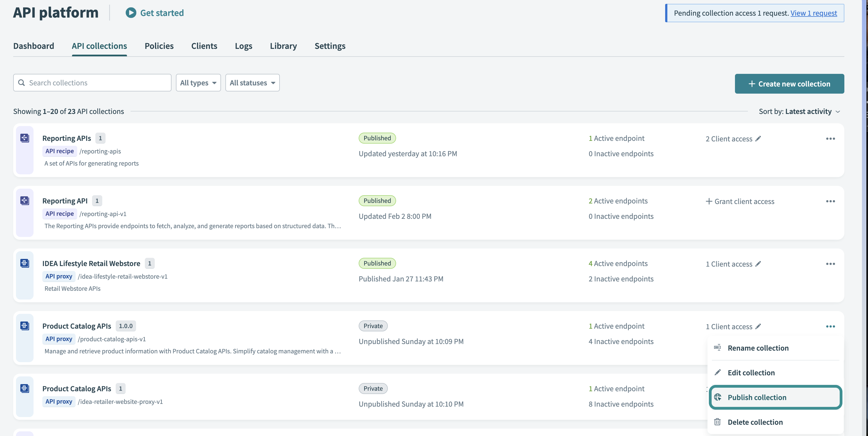
Task: Open the ellipsis menu for IDEA Lifestyle Retail Webstore
Action: point(831,264)
